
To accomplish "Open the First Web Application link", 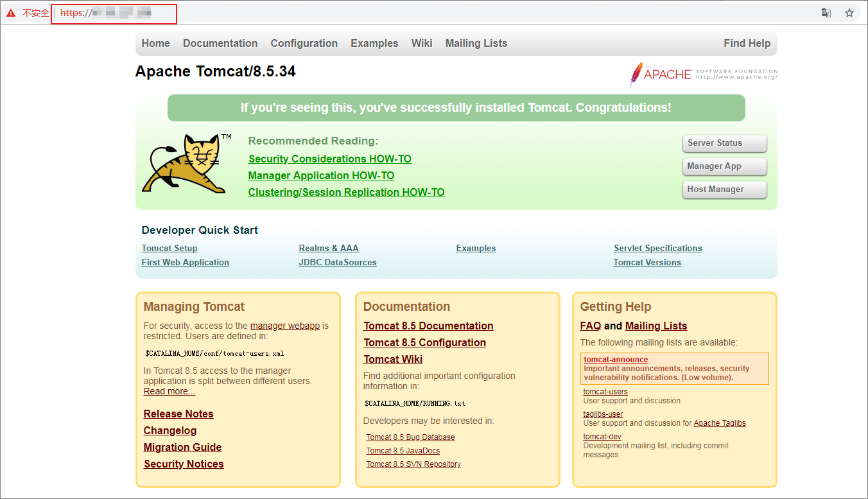I will point(186,262).
